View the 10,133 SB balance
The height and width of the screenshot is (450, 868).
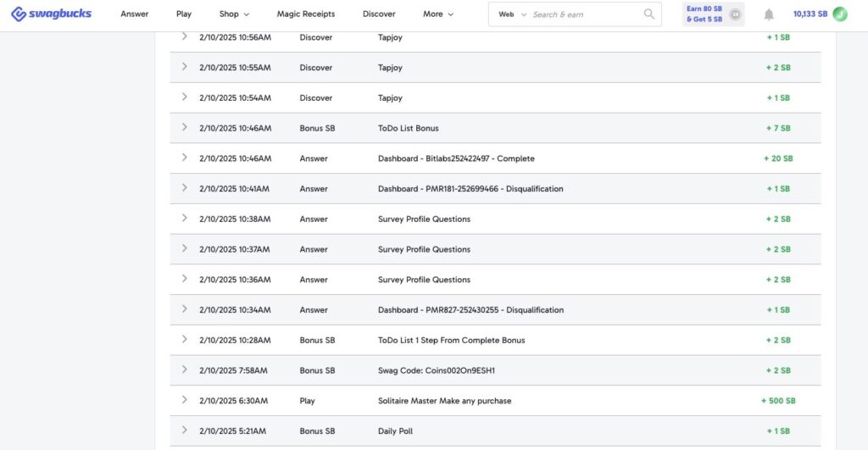tap(810, 14)
